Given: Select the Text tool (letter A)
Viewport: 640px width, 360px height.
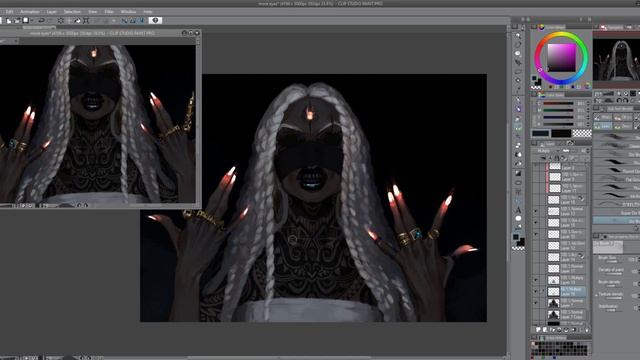Looking at the screenshot, I should 518,210.
